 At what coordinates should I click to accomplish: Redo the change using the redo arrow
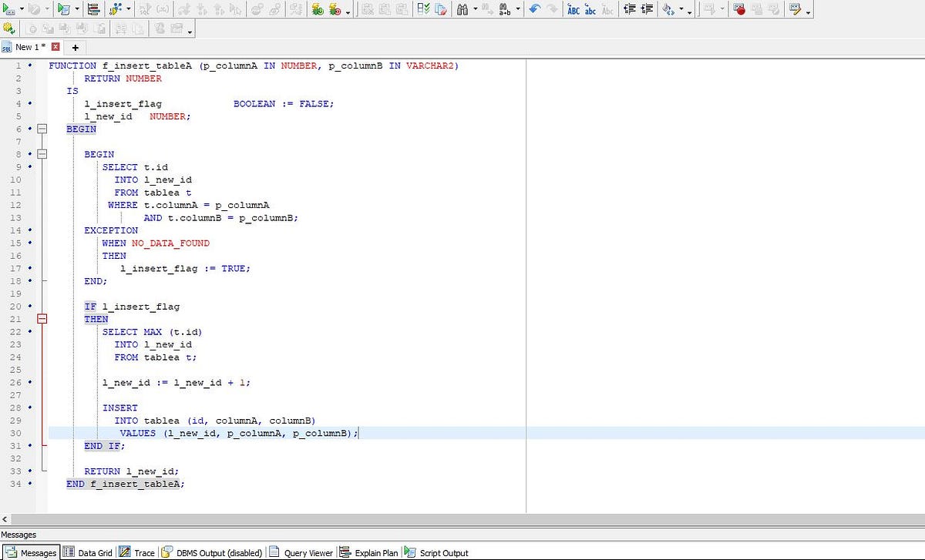click(553, 10)
